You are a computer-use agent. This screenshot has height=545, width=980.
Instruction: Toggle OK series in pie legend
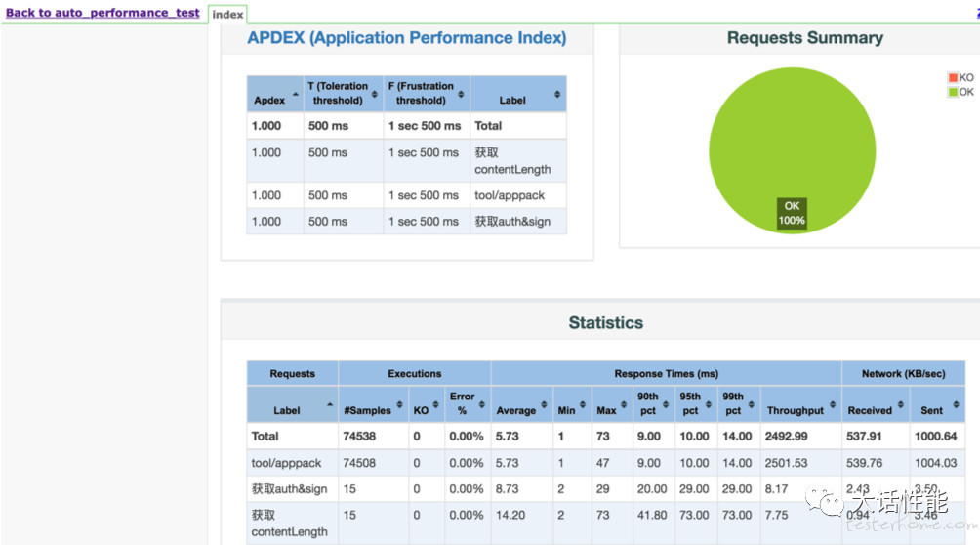960,92
